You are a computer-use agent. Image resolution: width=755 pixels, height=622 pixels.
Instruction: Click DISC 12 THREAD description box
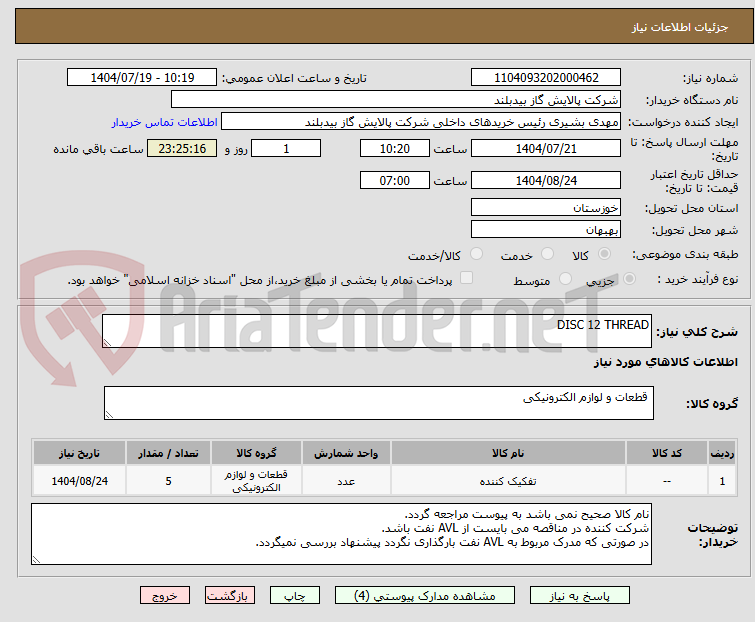click(377, 331)
